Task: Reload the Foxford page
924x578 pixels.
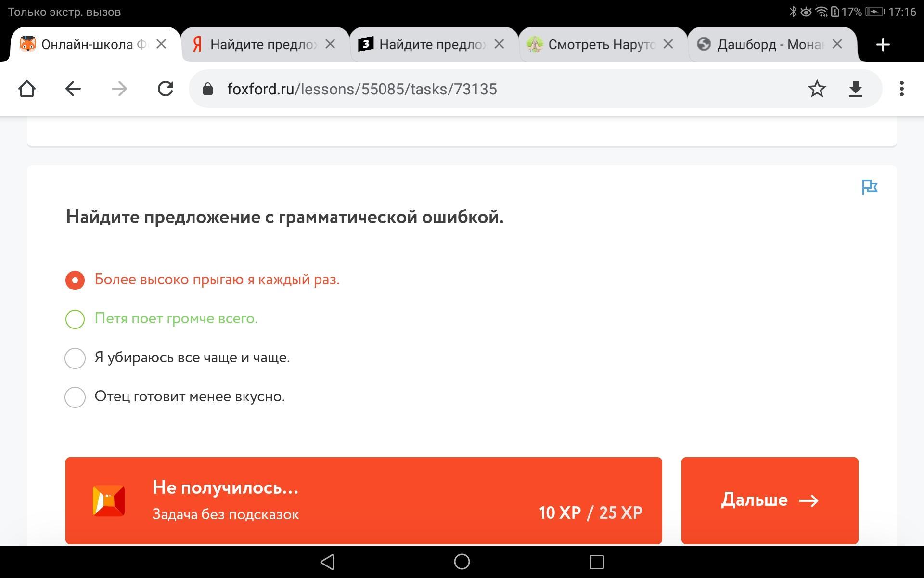Action: 165,89
